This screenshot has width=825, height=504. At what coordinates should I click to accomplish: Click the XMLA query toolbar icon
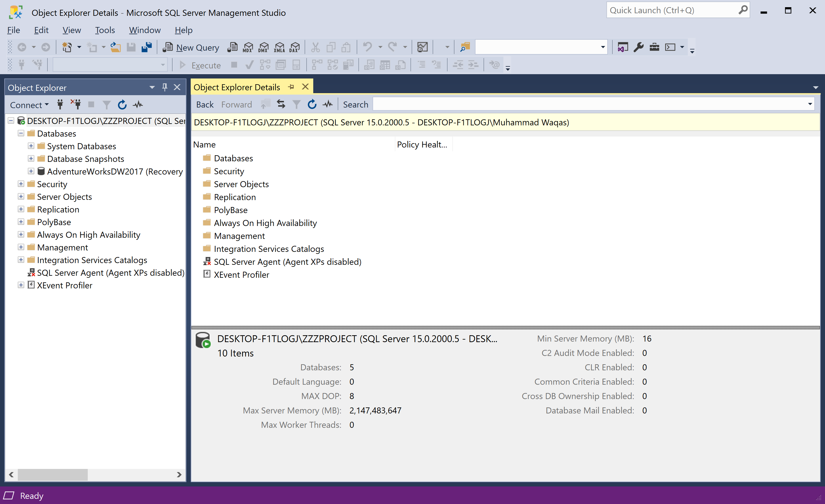(x=279, y=47)
